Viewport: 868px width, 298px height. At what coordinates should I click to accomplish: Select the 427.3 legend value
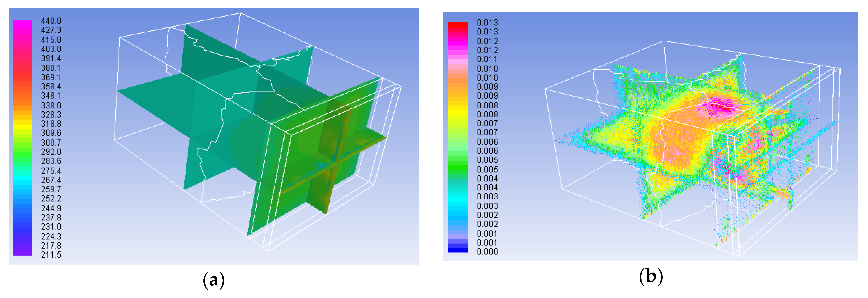51,30
